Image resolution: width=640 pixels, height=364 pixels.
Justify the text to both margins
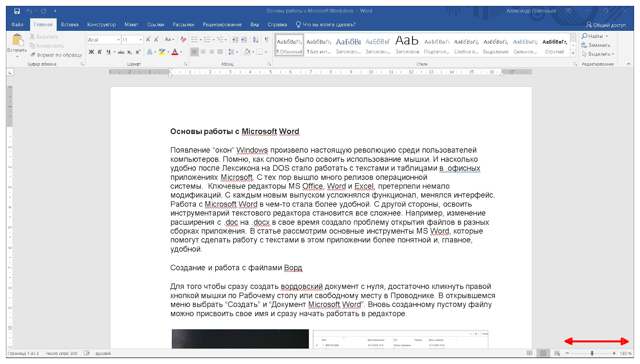pos(220,52)
